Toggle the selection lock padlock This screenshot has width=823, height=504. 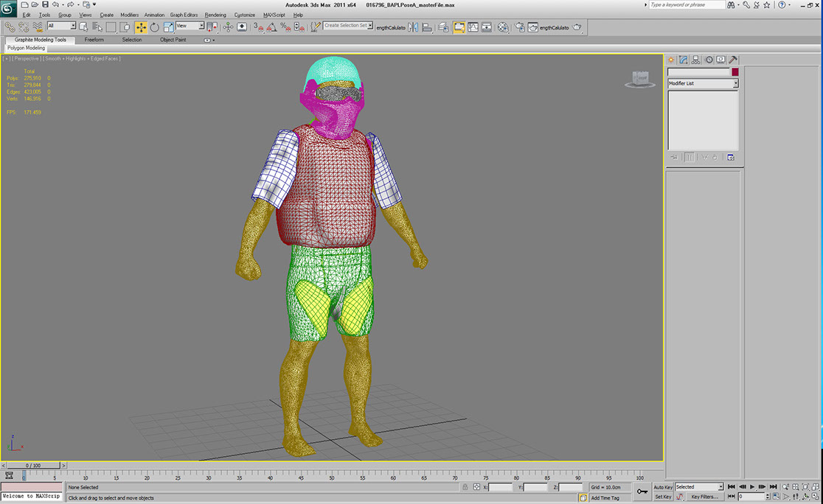tap(465, 487)
